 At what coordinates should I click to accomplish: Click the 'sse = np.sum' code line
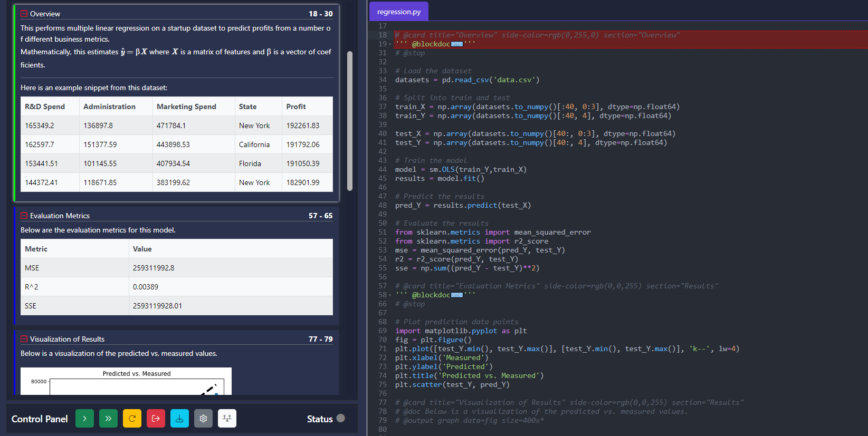coord(467,268)
